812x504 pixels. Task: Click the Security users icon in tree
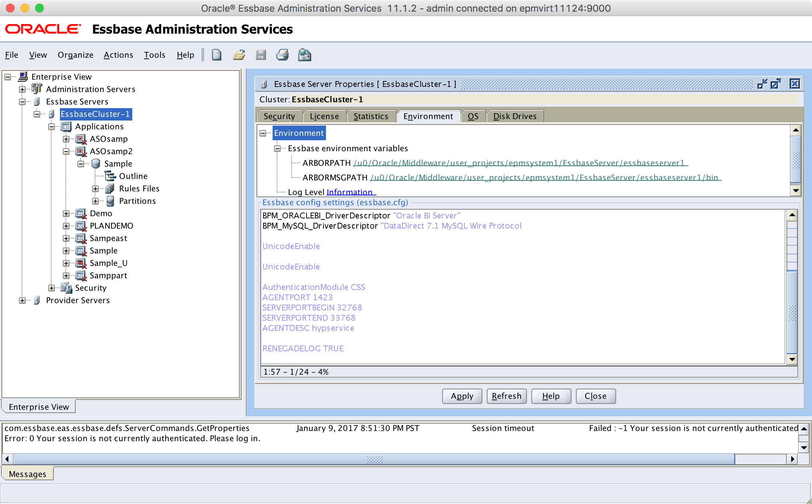(x=67, y=288)
